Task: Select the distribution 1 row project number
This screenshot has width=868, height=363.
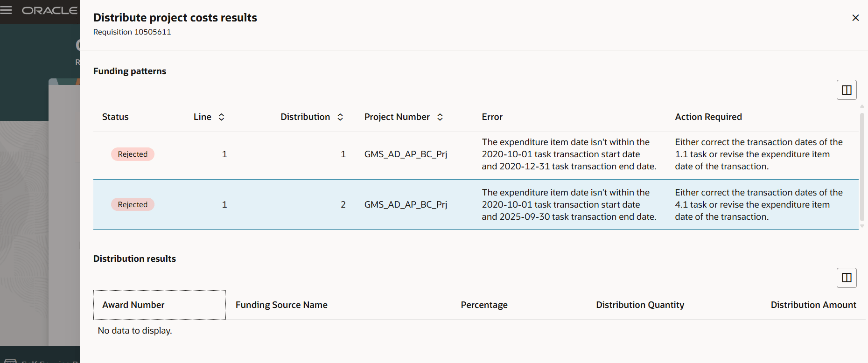Action: pyautogui.click(x=406, y=154)
